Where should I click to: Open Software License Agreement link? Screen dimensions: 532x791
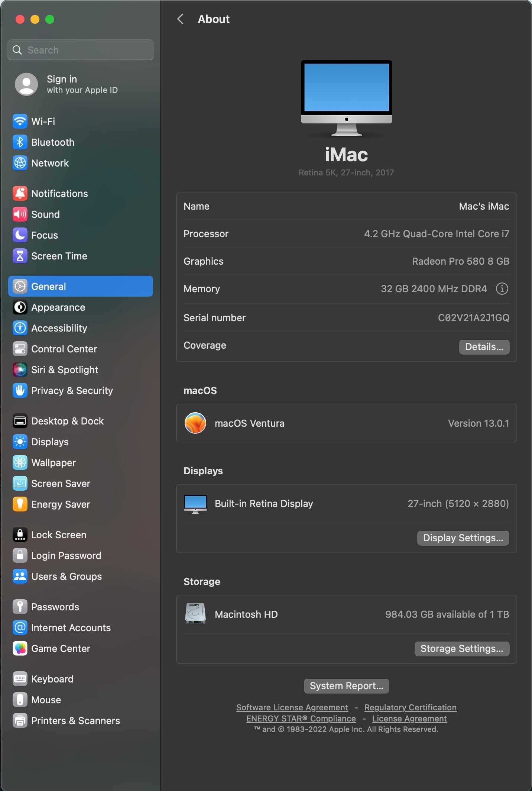pos(292,707)
